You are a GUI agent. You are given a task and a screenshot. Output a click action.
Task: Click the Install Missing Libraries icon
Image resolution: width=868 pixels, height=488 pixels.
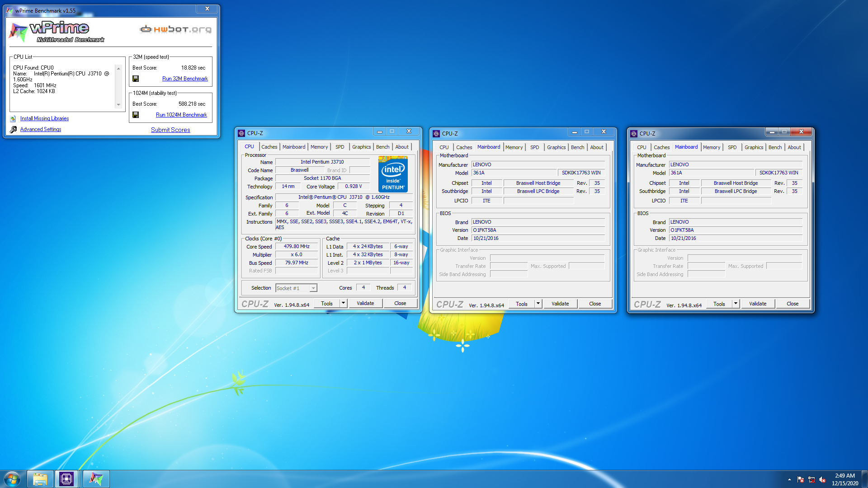pyautogui.click(x=13, y=118)
